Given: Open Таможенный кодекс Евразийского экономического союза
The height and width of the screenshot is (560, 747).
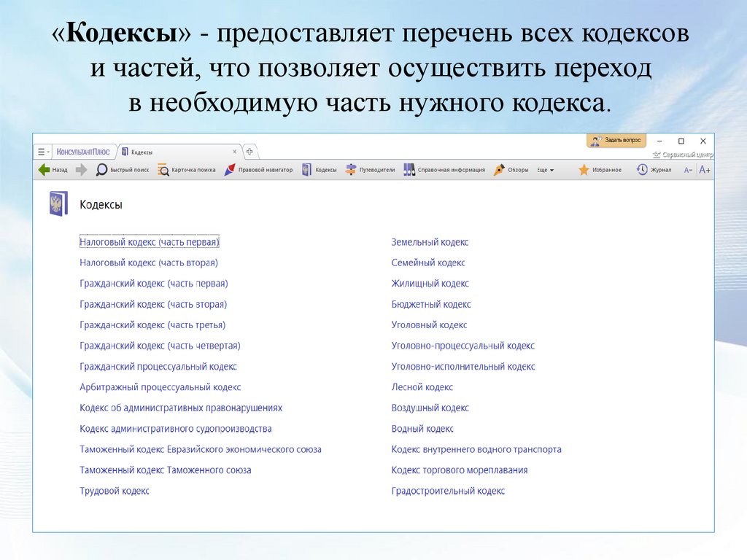Looking at the screenshot, I should [200, 449].
